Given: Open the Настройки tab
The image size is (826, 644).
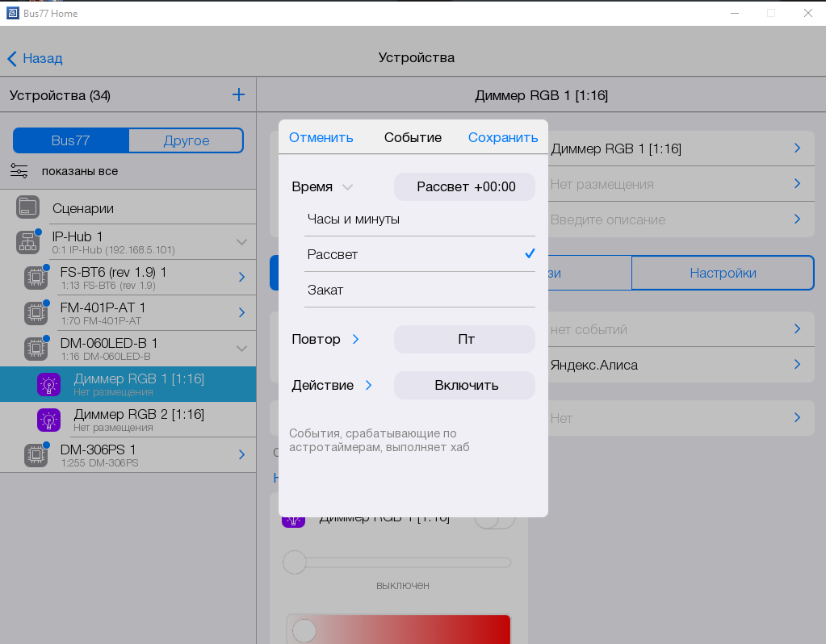Looking at the screenshot, I should point(722,273).
